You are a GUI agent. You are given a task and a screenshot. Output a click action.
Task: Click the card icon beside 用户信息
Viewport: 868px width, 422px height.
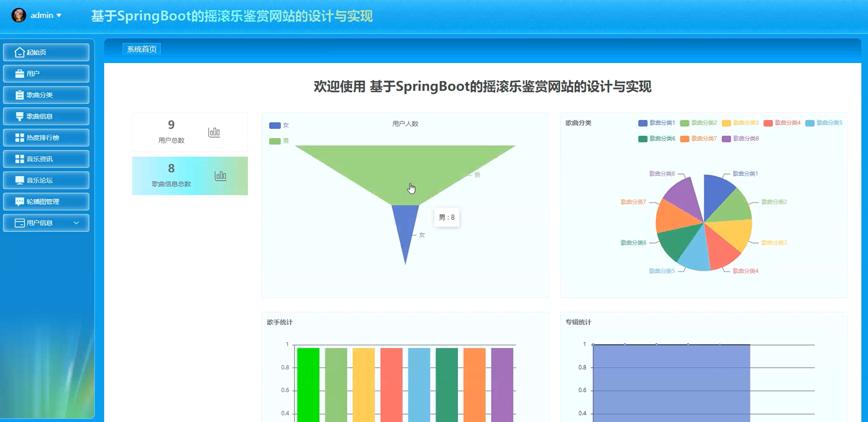tap(20, 223)
